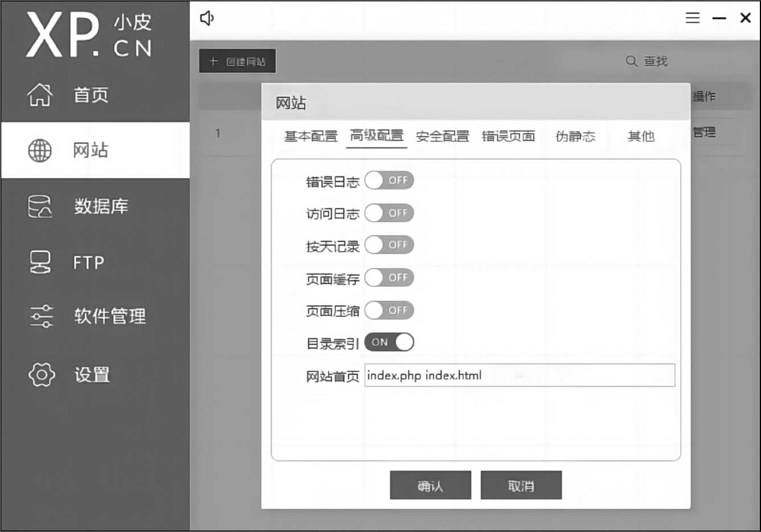Screen dimensions: 761x532
Task: Disable the 目录索引 directory index toggle
Action: tap(389, 342)
